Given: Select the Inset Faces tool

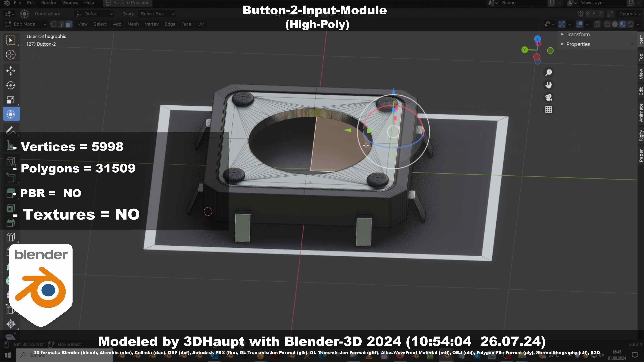Looking at the screenshot, I should click(11, 208).
